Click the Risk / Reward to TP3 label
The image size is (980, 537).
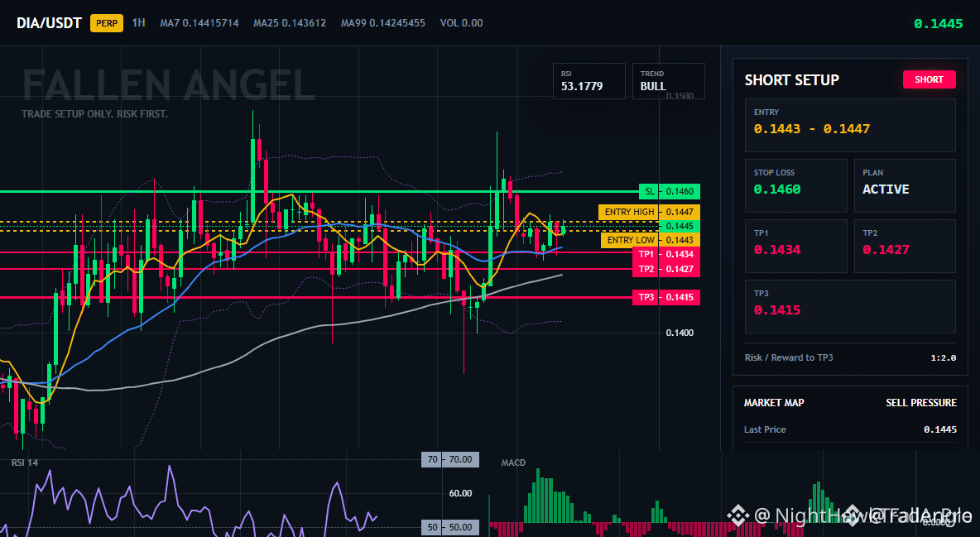[x=789, y=357]
